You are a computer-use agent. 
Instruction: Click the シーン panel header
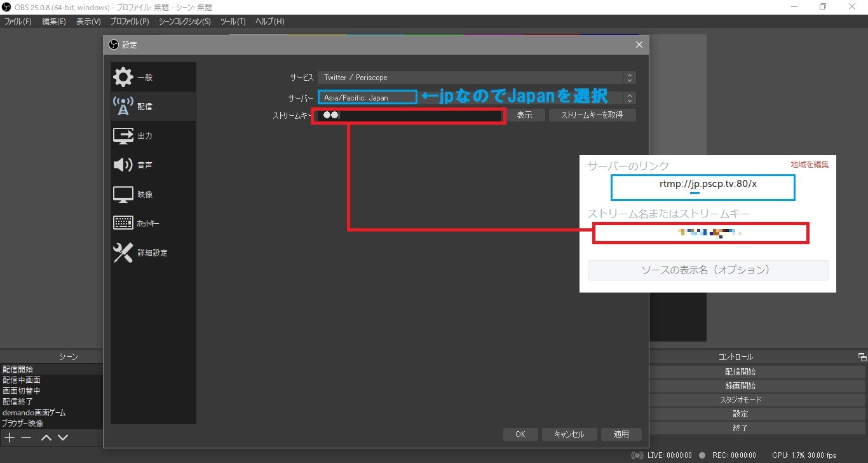pyautogui.click(x=69, y=357)
